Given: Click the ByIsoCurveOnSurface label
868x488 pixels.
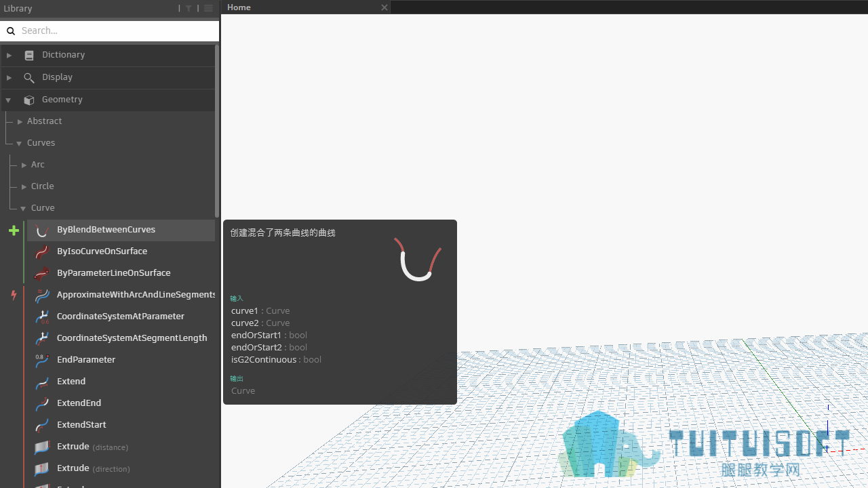Looking at the screenshot, I should coord(102,251).
